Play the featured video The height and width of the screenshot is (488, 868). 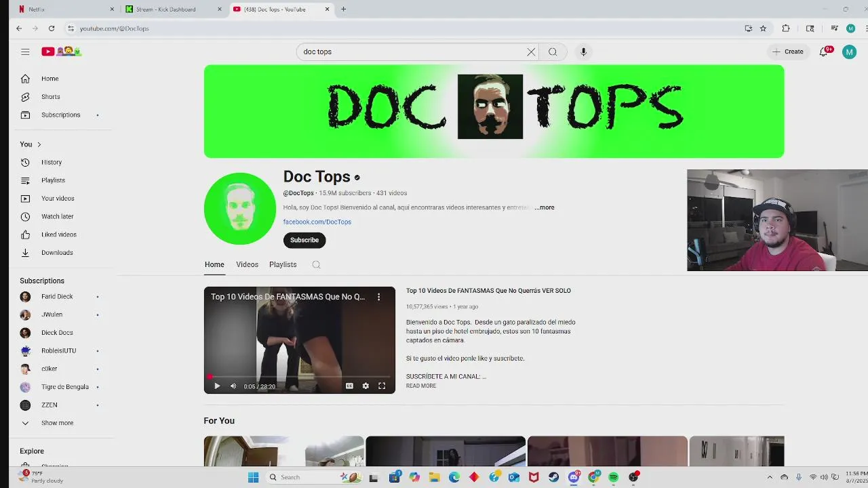[x=217, y=386]
